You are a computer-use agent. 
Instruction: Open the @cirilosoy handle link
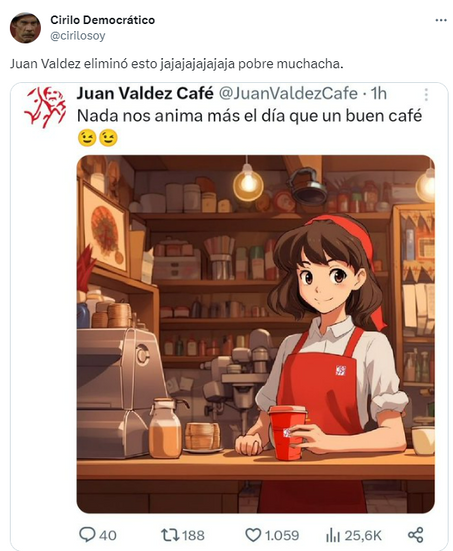(x=78, y=36)
